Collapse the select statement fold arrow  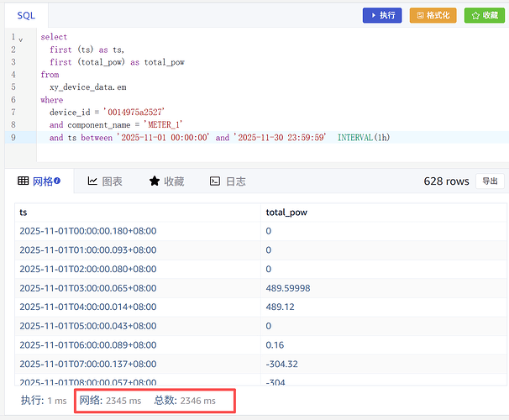(x=21, y=39)
